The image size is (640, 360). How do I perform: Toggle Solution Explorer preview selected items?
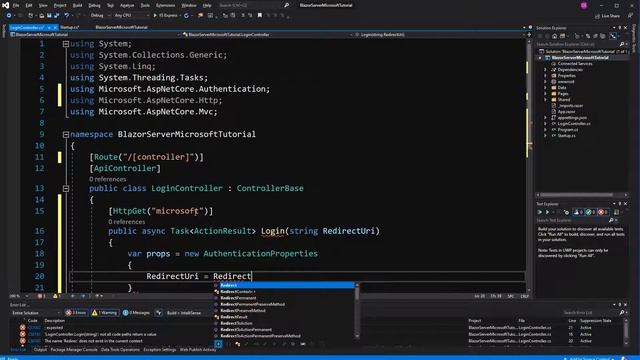pos(613,36)
